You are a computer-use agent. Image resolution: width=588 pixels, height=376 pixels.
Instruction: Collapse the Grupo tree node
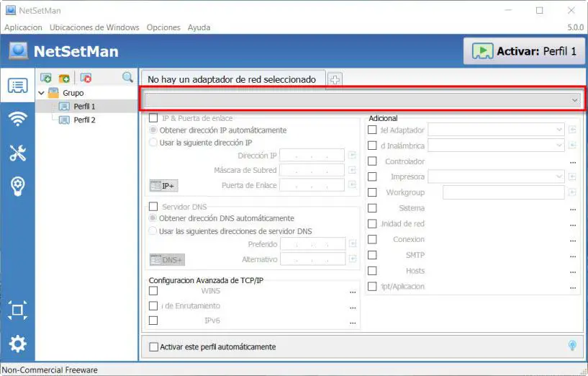click(x=41, y=93)
